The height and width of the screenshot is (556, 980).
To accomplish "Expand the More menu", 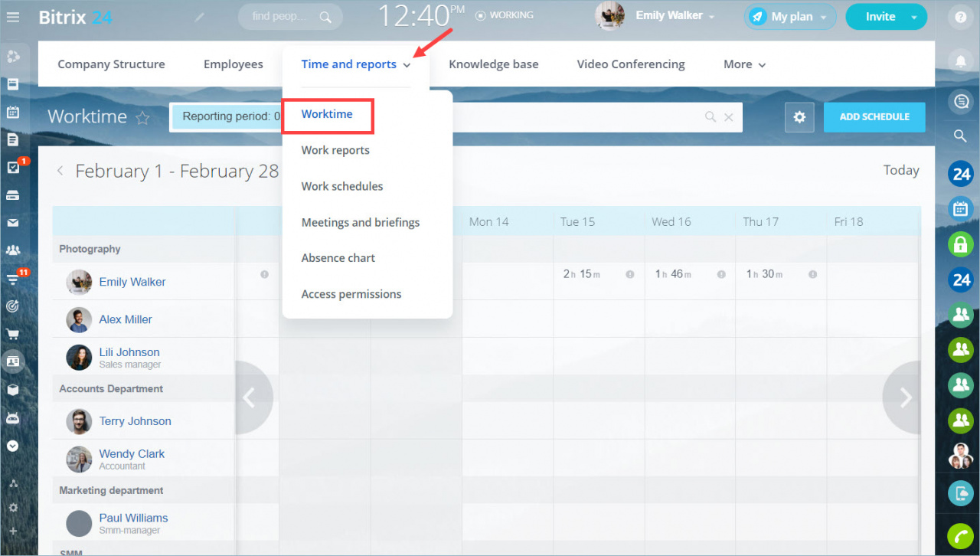I will tap(744, 64).
